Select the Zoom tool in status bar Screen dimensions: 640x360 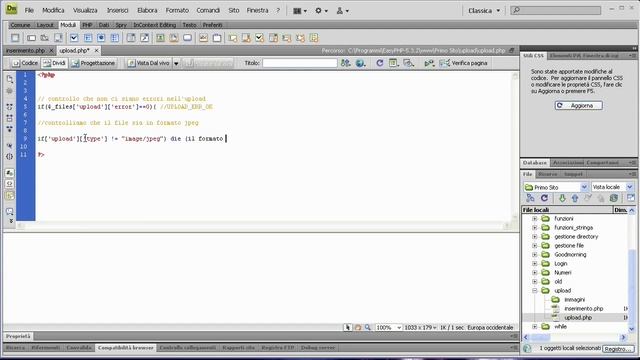pos(367,327)
